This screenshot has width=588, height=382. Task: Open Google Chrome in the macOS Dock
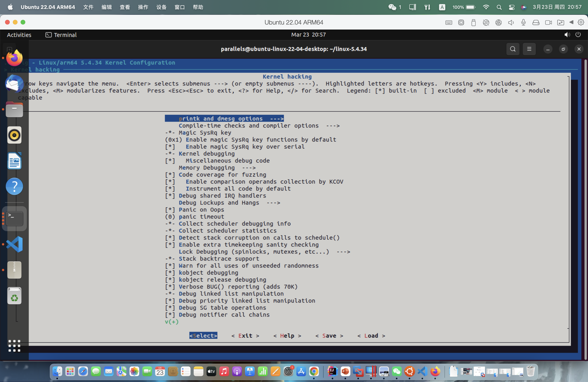pos(314,371)
